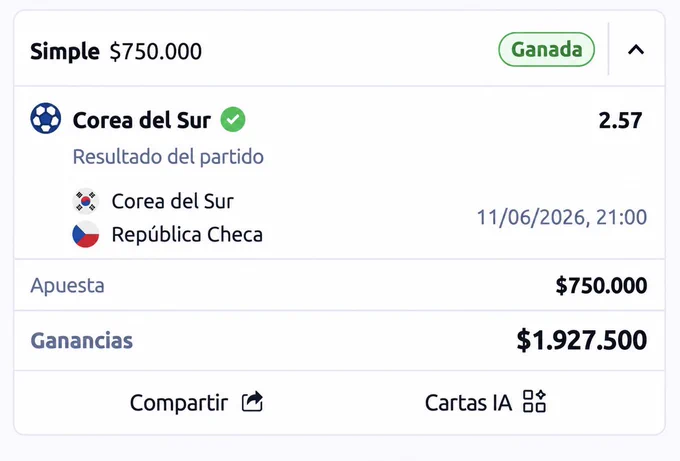Select the República Checa team name
Screen dimensions: 680x461
187,235
